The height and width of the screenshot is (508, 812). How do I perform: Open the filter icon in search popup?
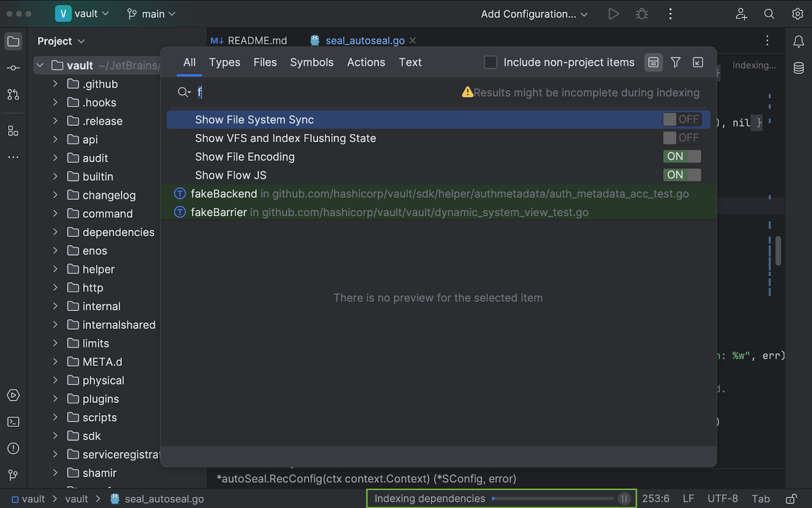pyautogui.click(x=675, y=62)
